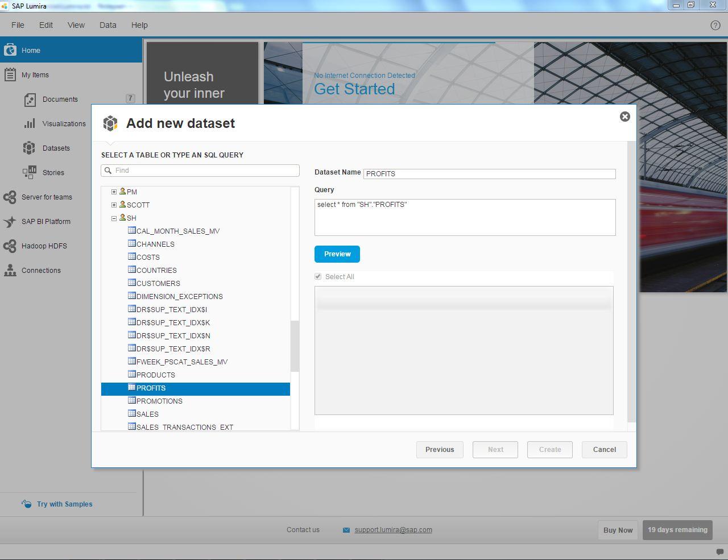Collapse the SH schema node
728x560 pixels.
coord(114,218)
